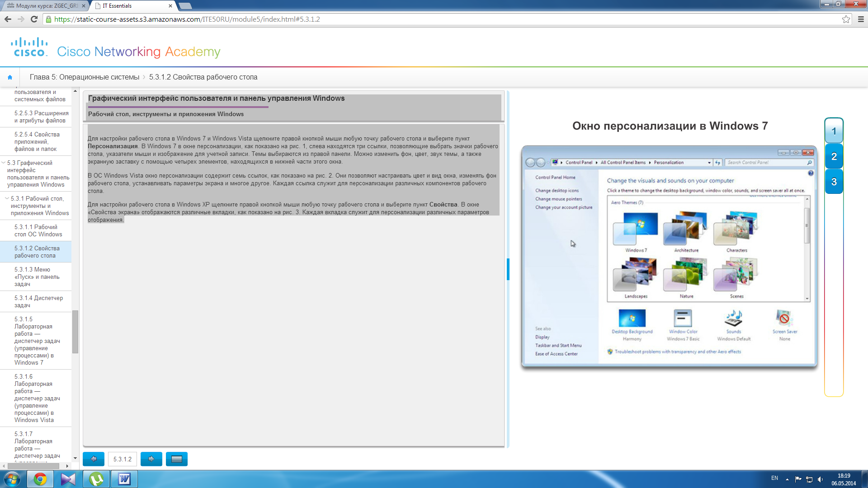Image resolution: width=868 pixels, height=488 pixels.
Task: Click EN language indicator in taskbar
Action: pos(774,478)
